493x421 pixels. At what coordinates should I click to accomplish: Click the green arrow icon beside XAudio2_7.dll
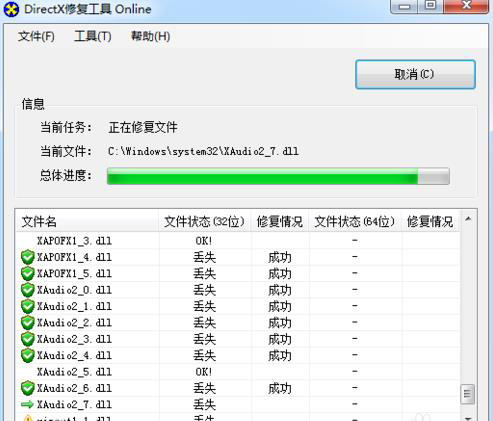click(27, 404)
